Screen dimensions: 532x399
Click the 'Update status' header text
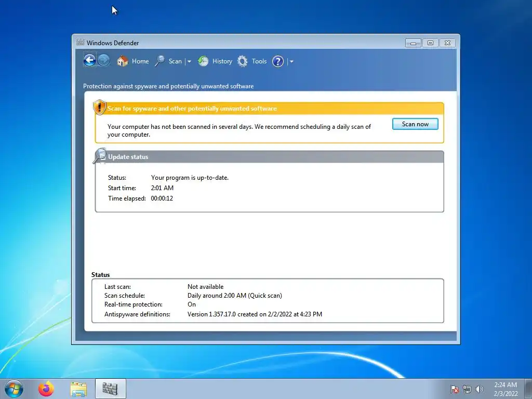(128, 157)
